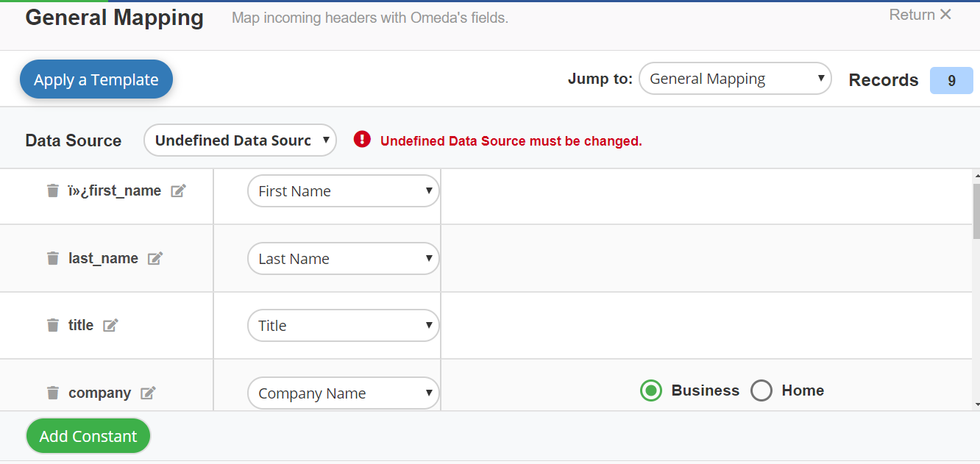Open the First Name mapping dropdown
Image resolution: width=980 pixels, height=464 pixels.
pyautogui.click(x=343, y=191)
